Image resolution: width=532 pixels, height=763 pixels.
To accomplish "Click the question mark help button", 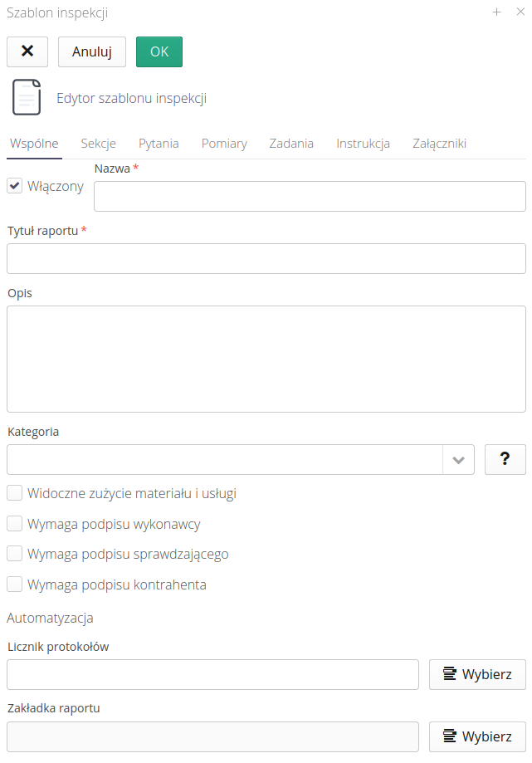I will [505, 459].
